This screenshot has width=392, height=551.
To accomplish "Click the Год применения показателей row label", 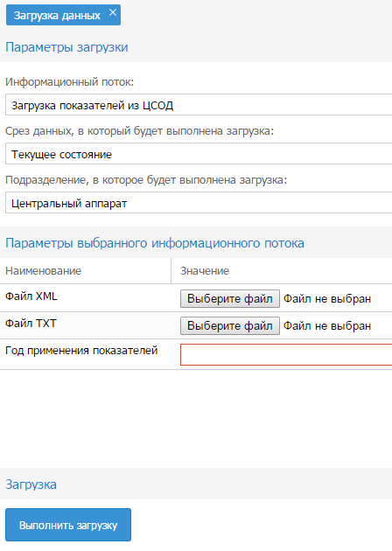I will pyautogui.click(x=81, y=351).
